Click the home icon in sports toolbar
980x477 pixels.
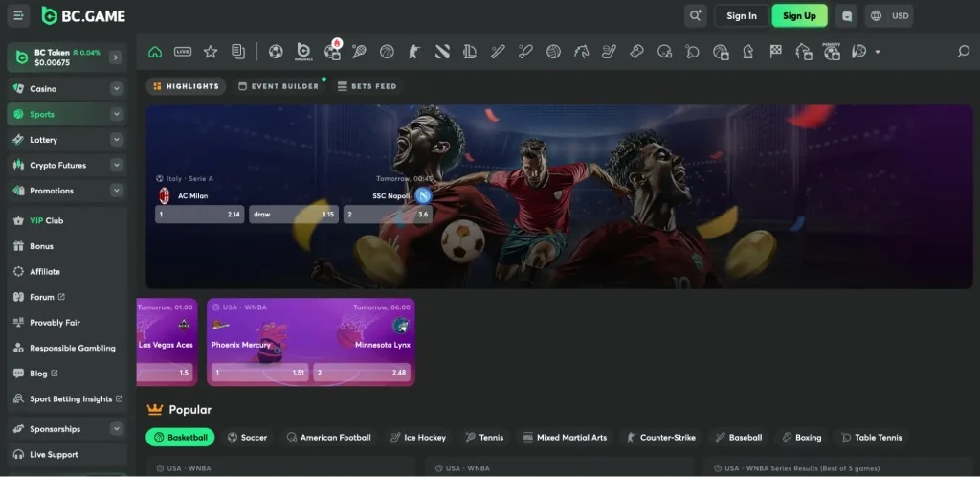(x=155, y=52)
